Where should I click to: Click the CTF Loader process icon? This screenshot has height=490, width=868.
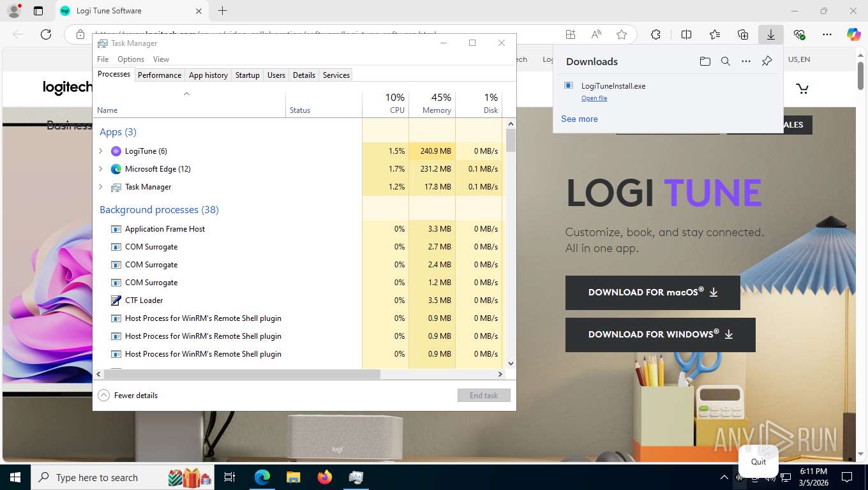tap(116, 301)
